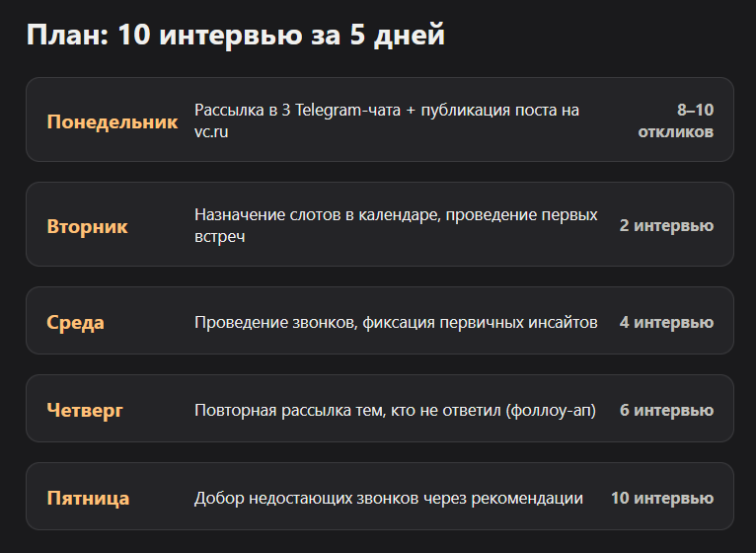
Task: Click the text "Рассылка в 3 Telegram-чата + публикация поста на vc.ru"
Action: pos(387,120)
